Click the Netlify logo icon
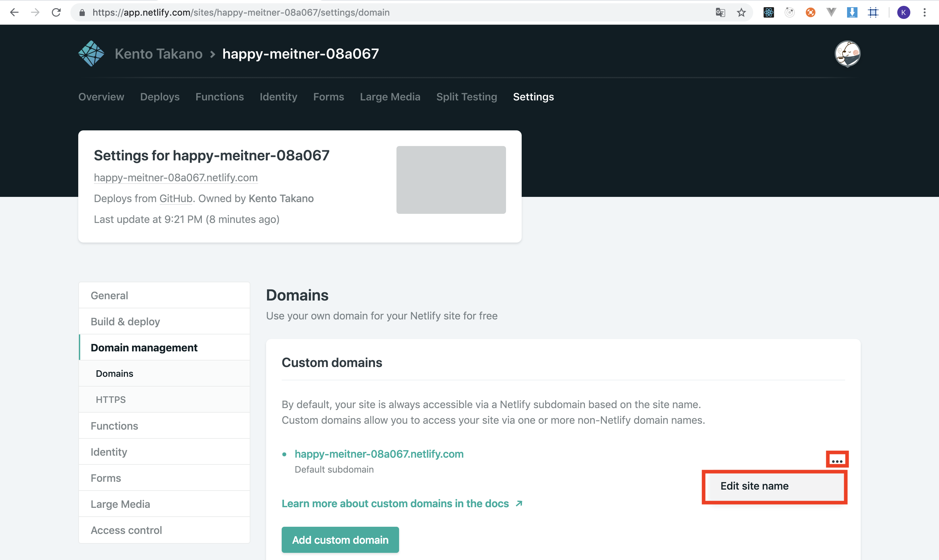This screenshot has width=939, height=560. (91, 53)
